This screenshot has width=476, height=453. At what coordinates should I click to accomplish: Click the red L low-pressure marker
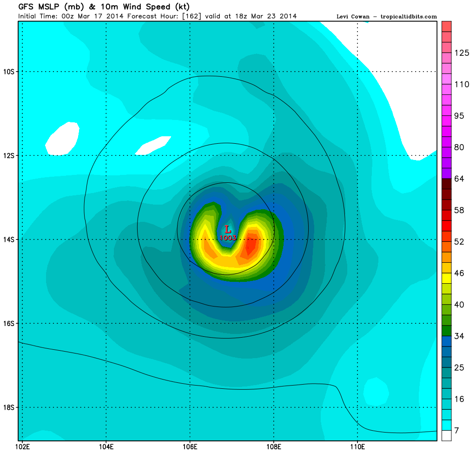point(228,229)
